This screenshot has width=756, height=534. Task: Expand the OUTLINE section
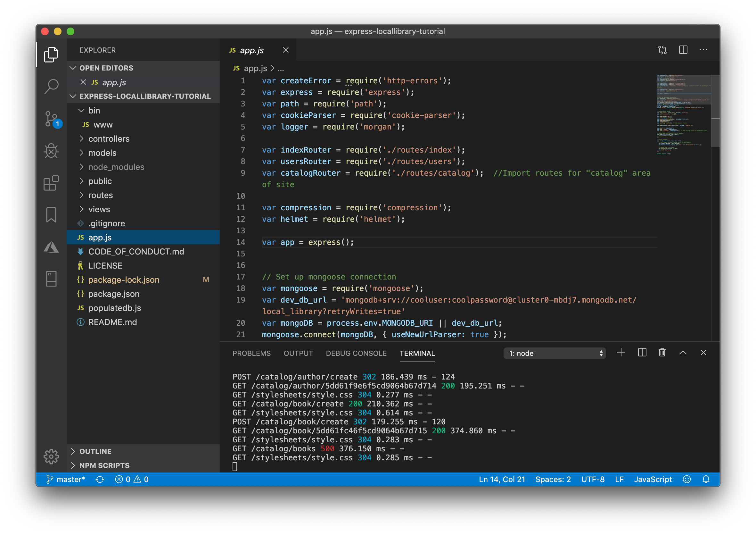pyautogui.click(x=95, y=451)
